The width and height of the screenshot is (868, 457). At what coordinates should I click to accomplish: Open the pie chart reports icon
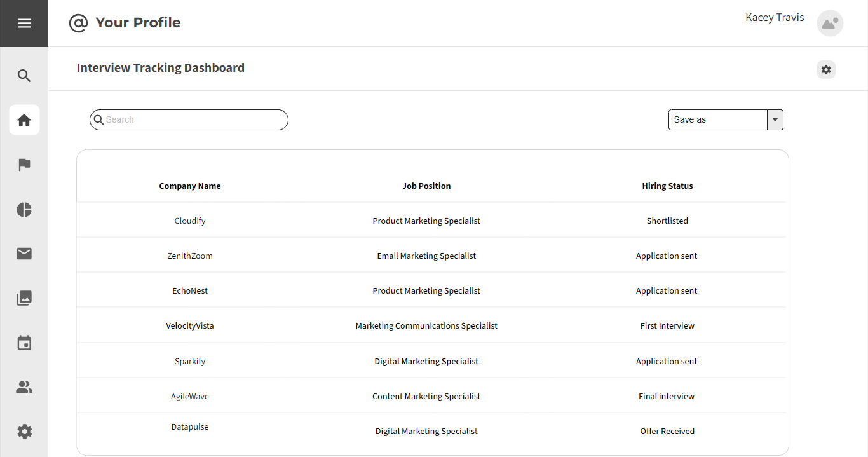(x=24, y=210)
